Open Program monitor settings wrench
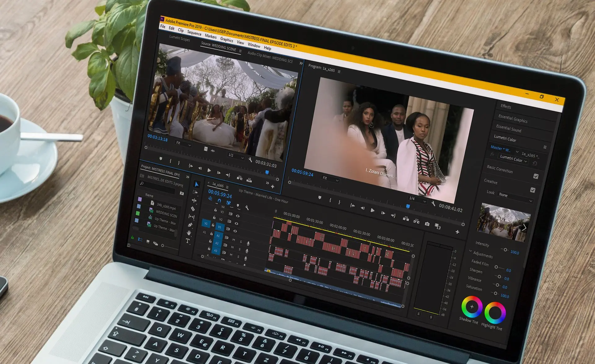595x364 pixels. coord(433,204)
